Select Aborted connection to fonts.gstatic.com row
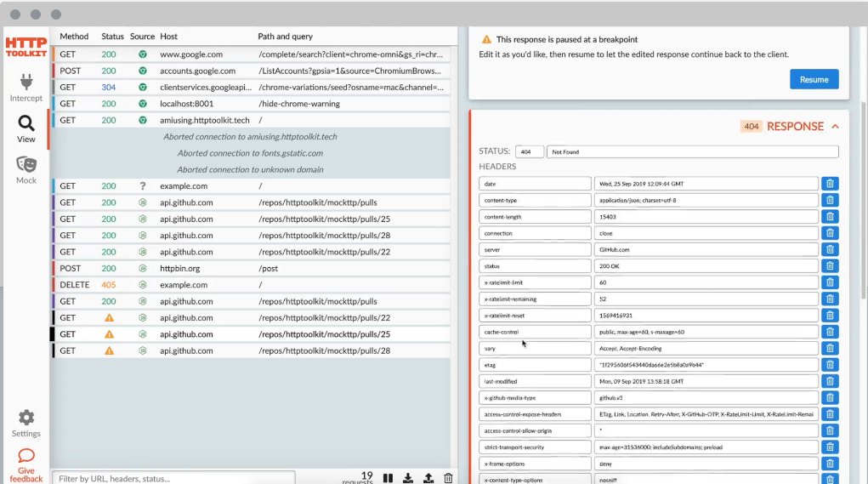This screenshot has height=484, width=868. [252, 153]
